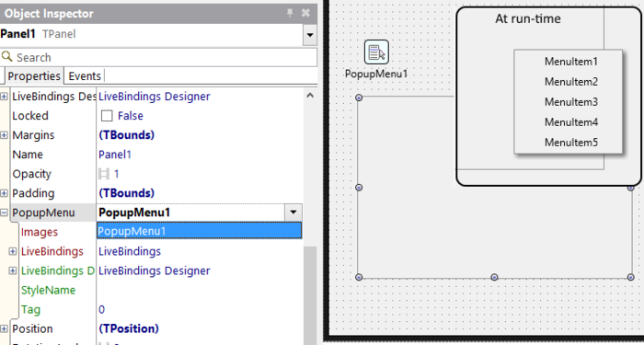The width and height of the screenshot is (644, 345).
Task: Click the PopupMenu1 label under component icon
Action: (376, 74)
